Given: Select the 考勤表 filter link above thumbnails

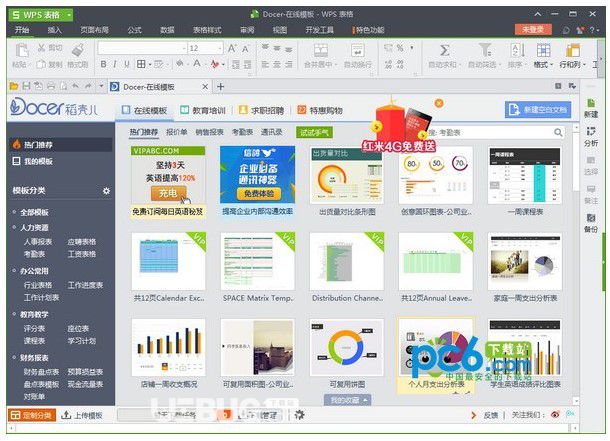Looking at the screenshot, I should click(242, 132).
